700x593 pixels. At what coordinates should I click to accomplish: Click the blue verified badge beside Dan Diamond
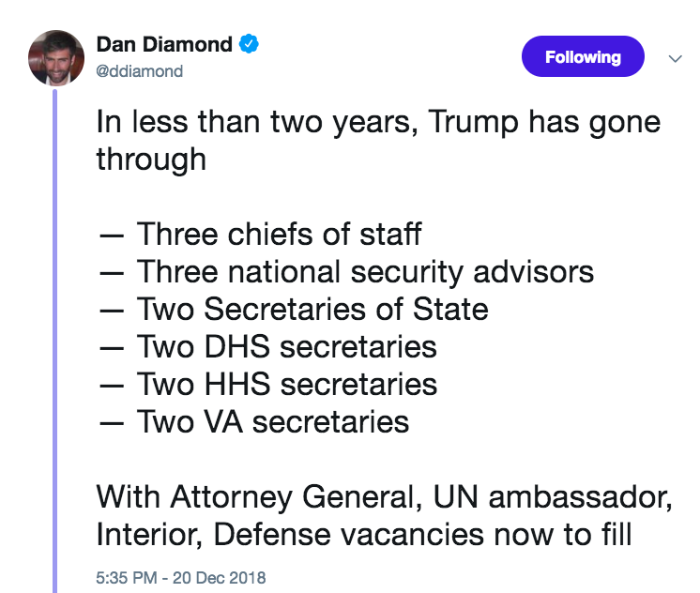(x=249, y=44)
